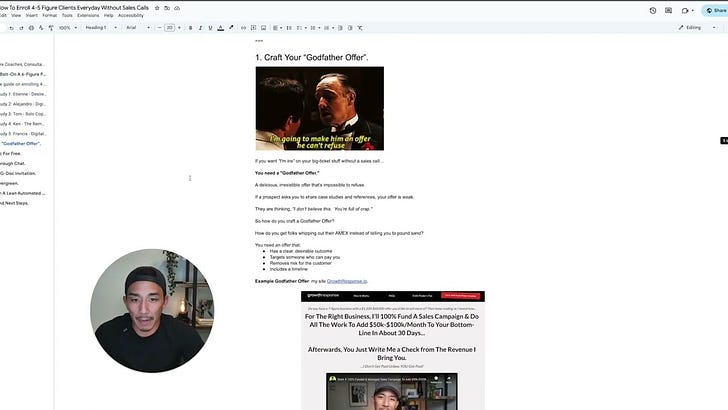Go to the Etienne case study outline entry
The image size is (728, 410).
point(23,94)
